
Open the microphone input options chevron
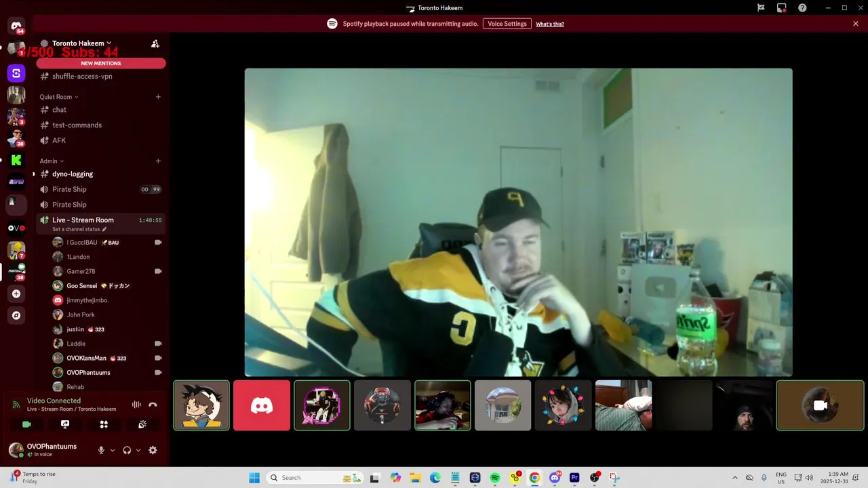(113, 450)
